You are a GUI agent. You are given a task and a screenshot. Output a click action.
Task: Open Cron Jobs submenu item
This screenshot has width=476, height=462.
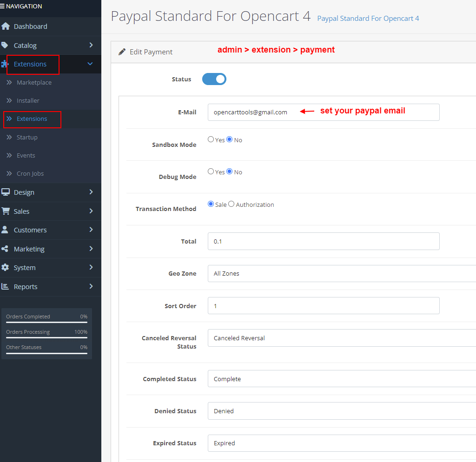[x=50, y=174]
